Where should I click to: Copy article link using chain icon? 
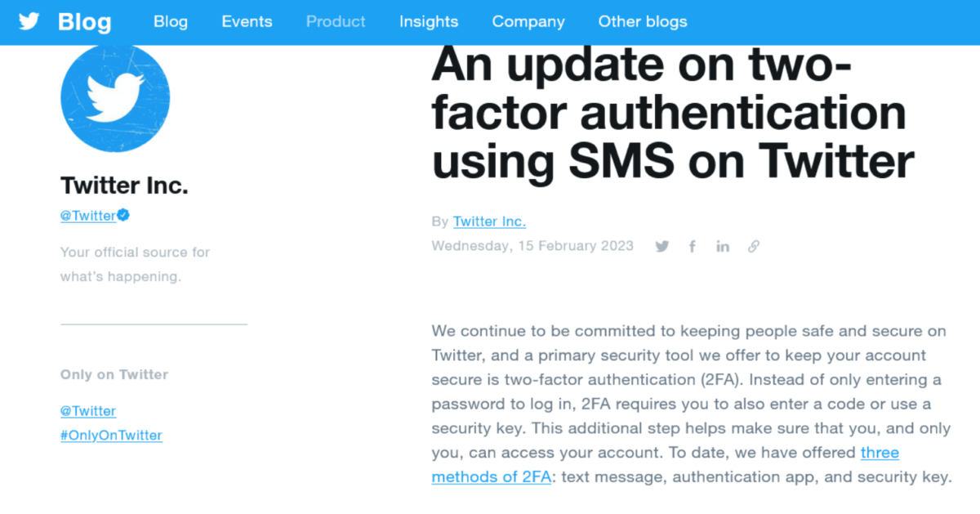[x=754, y=246]
